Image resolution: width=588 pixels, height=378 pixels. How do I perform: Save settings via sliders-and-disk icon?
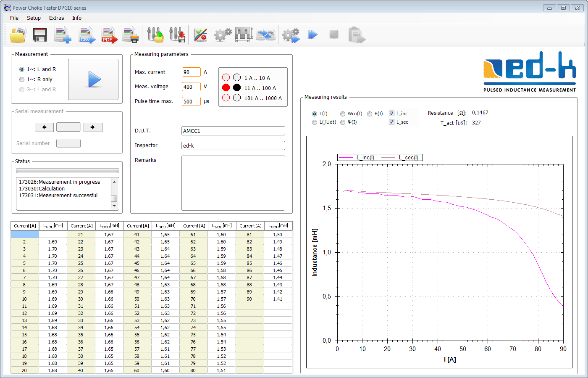click(177, 35)
